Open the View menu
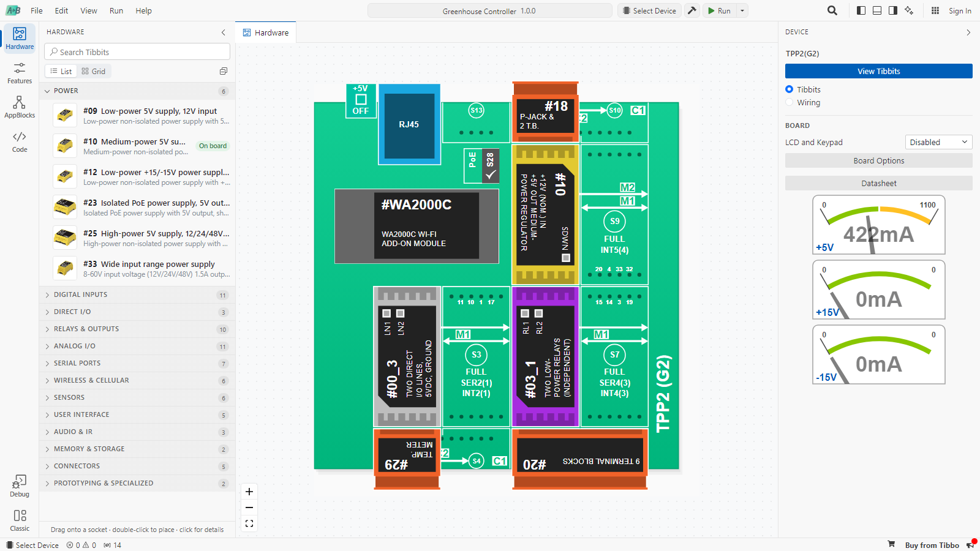 click(89, 10)
